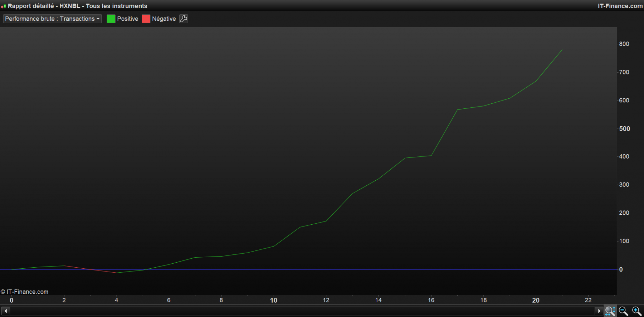Click the Négative legend label
Viewport: 644px width, 317px height.
pos(164,19)
